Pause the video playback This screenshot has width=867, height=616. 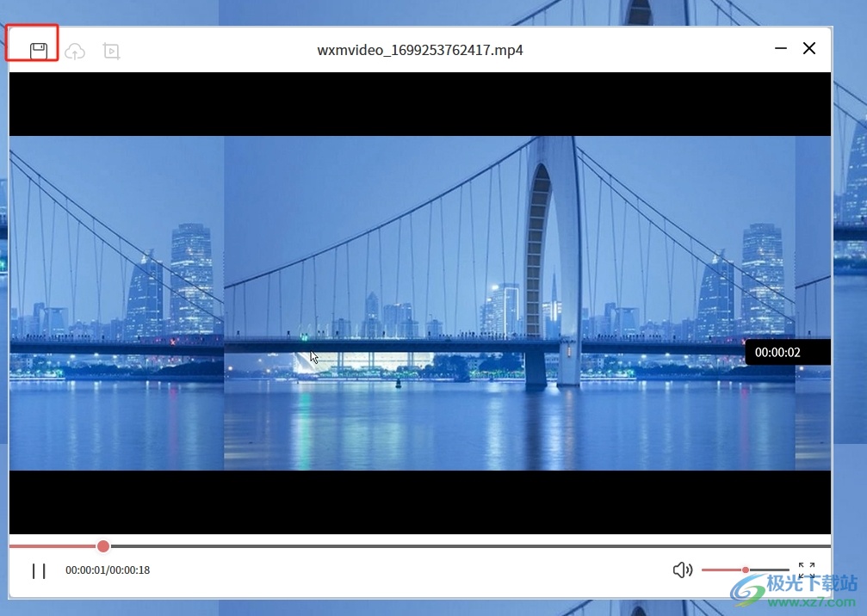(x=39, y=570)
